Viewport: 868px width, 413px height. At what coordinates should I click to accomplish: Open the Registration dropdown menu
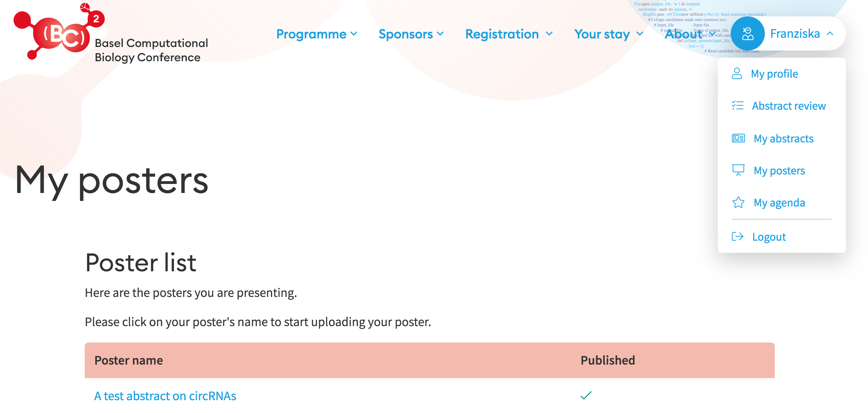[x=509, y=34]
